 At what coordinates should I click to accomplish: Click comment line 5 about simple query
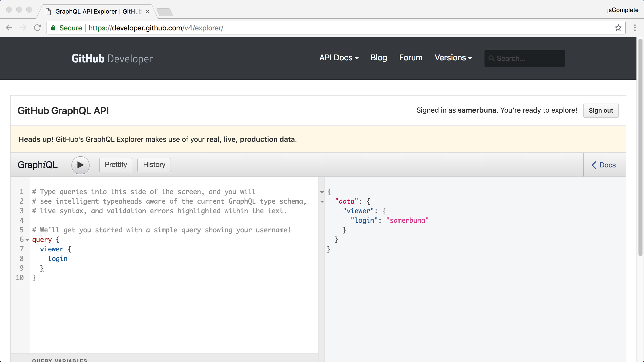click(162, 230)
